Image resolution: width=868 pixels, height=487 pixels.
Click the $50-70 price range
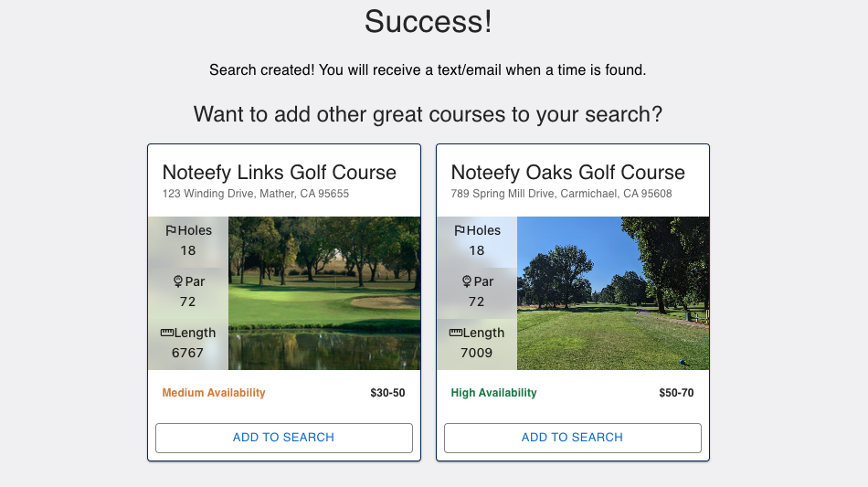tap(676, 393)
